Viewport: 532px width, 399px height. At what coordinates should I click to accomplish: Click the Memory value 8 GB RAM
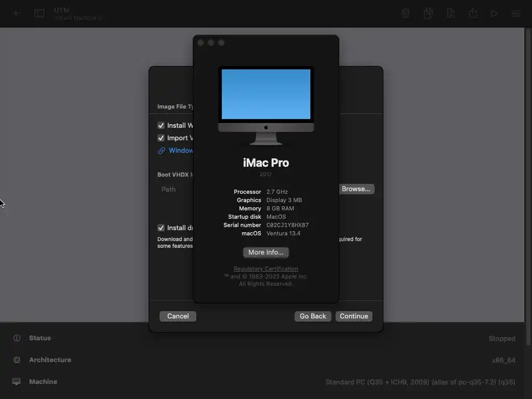click(x=280, y=208)
